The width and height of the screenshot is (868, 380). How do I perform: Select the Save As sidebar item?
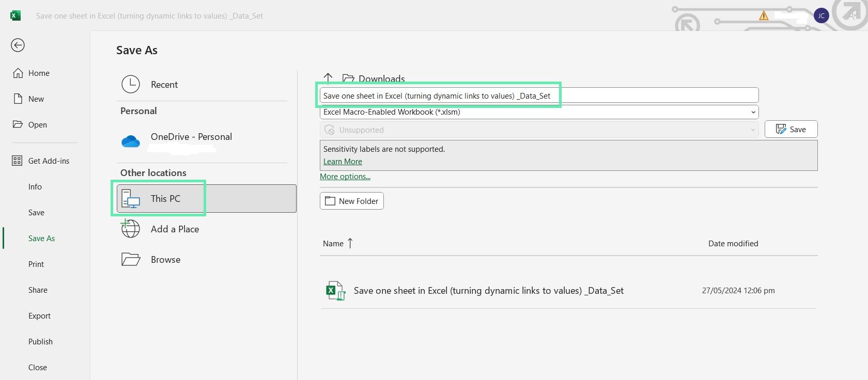[41, 239]
